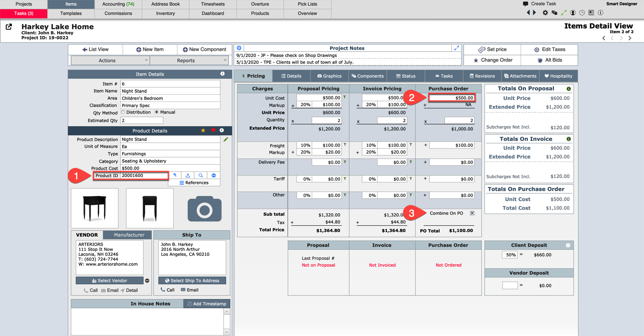The height and width of the screenshot is (336, 644).
Task: Click the Set price button
Action: tap(492, 49)
